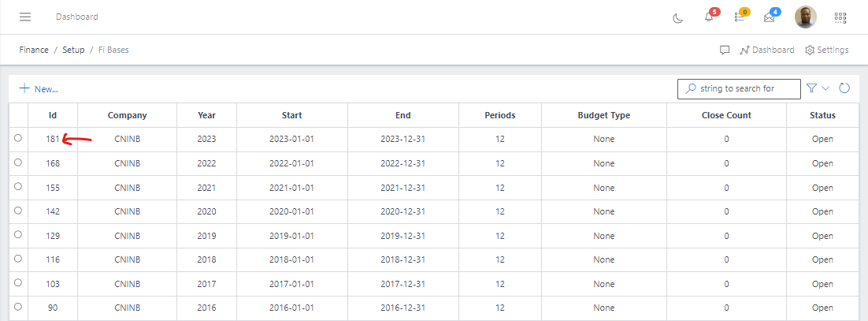This screenshot has width=868, height=321.
Task: Select radio button for Id 181
Action: point(17,138)
